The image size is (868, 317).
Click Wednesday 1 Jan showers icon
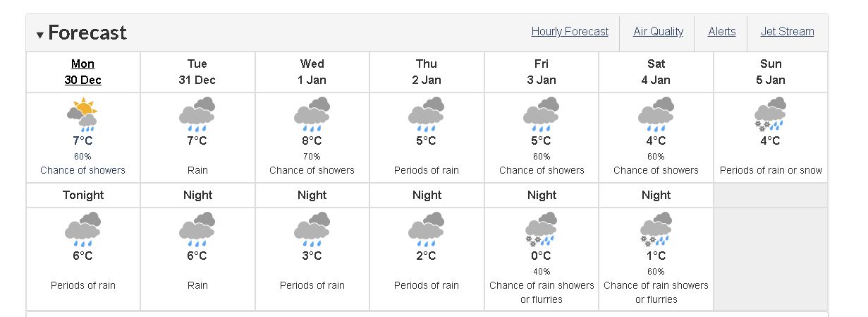click(312, 115)
